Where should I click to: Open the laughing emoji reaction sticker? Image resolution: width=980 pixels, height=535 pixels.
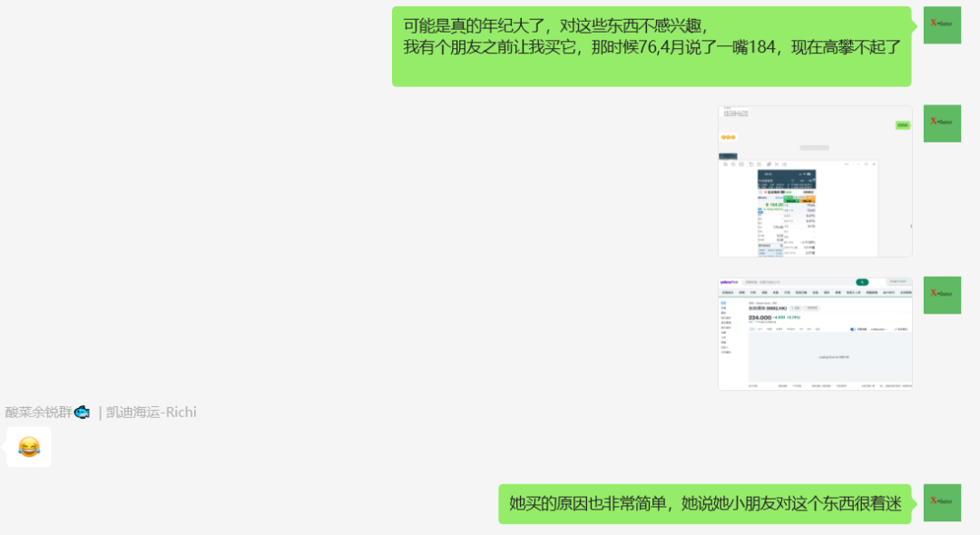28,445
